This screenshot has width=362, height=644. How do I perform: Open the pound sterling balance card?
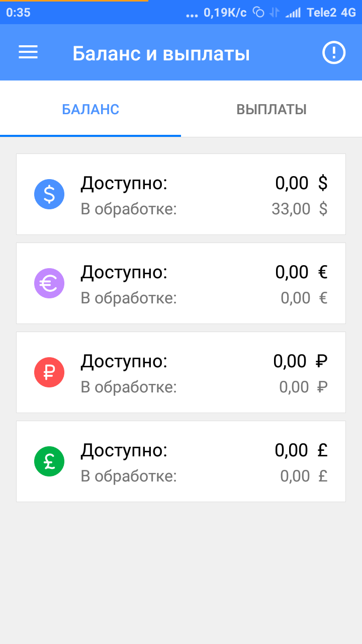point(181,461)
